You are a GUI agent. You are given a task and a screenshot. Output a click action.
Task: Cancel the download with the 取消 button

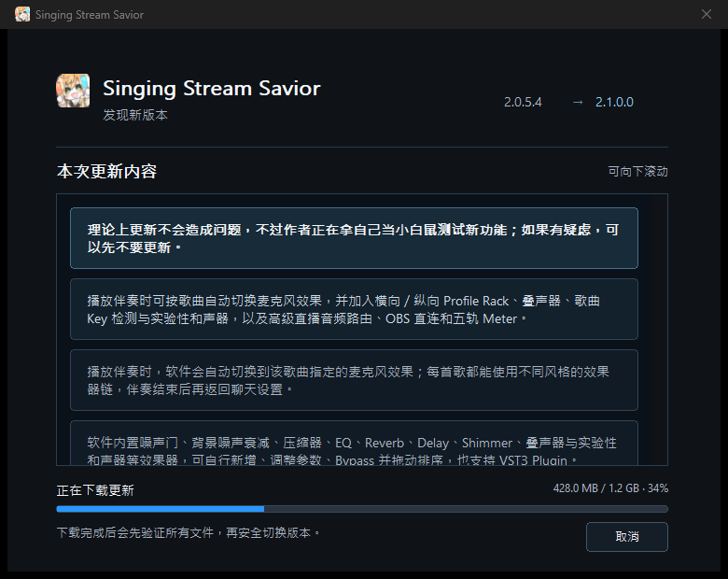click(627, 537)
